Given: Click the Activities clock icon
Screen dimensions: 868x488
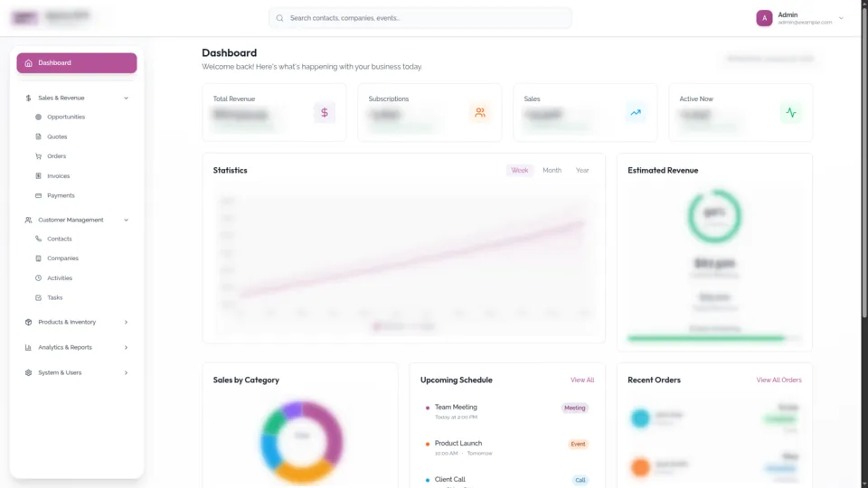Looking at the screenshot, I should [38, 277].
